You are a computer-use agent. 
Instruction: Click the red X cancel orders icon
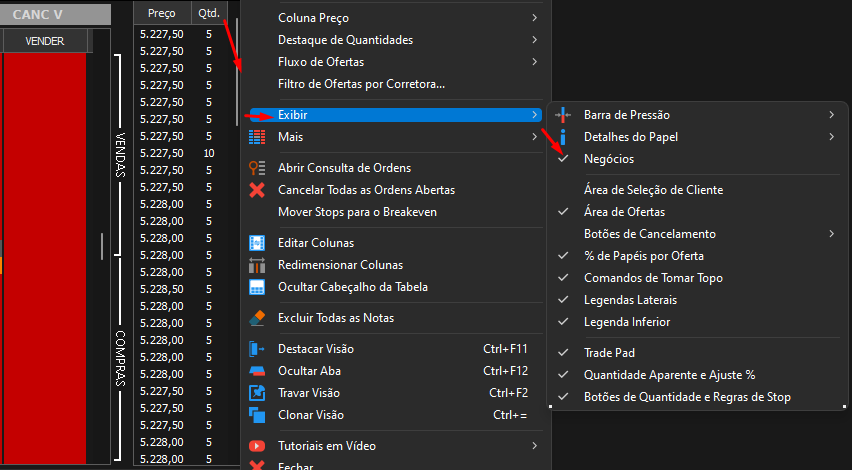(x=257, y=190)
